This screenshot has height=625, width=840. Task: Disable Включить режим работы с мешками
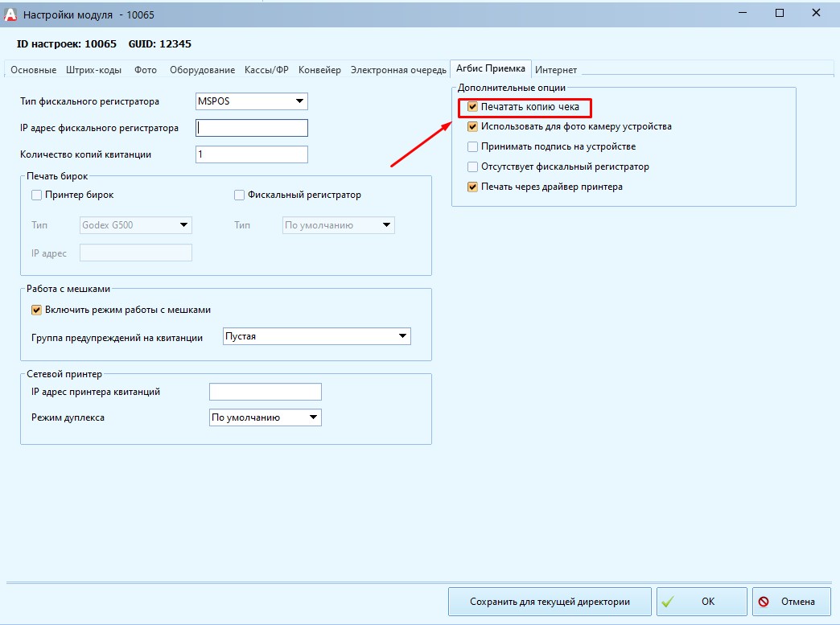[36, 310]
